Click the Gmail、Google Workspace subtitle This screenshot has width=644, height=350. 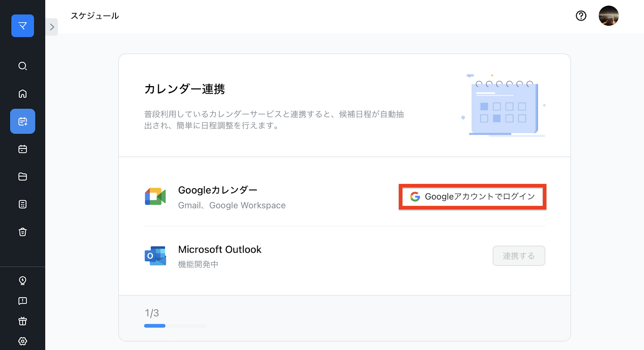coord(232,205)
